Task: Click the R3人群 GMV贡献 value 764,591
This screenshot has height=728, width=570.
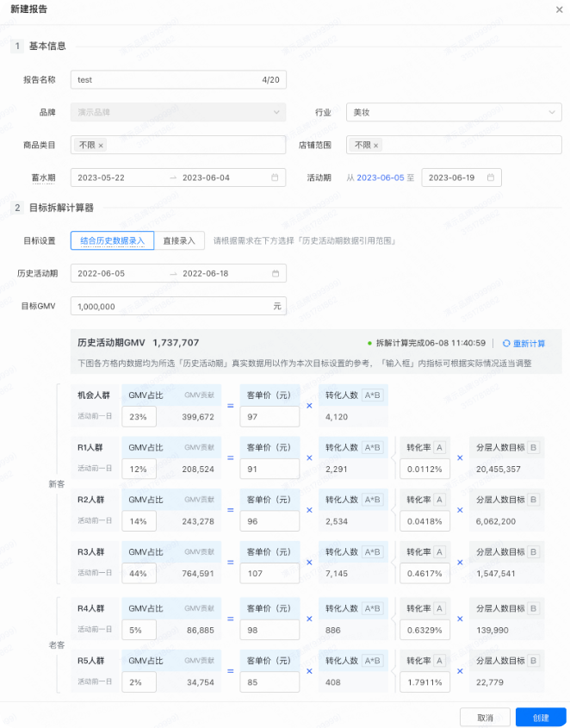Action: 198,574
